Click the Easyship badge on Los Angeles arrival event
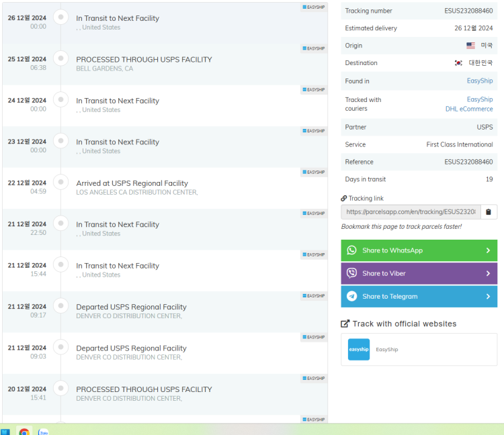The width and height of the screenshot is (504, 435). pos(314,172)
